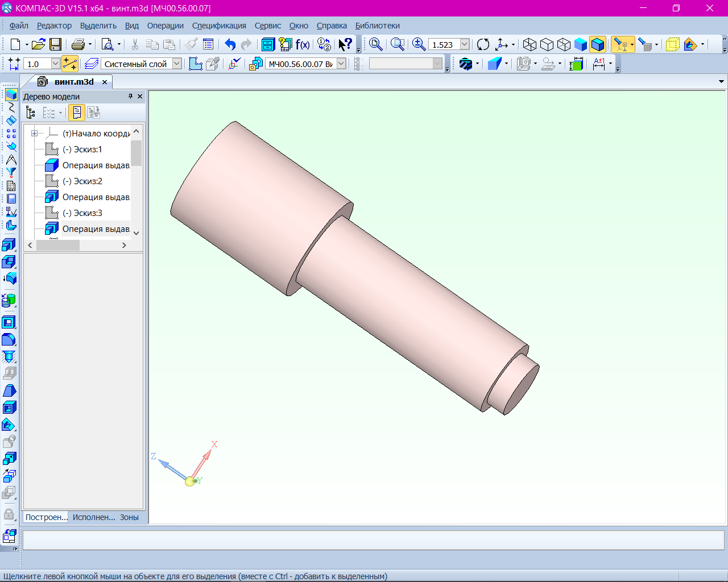The height and width of the screenshot is (582, 728).
Task: Close the винт.m3d document tab
Action: pos(105,82)
